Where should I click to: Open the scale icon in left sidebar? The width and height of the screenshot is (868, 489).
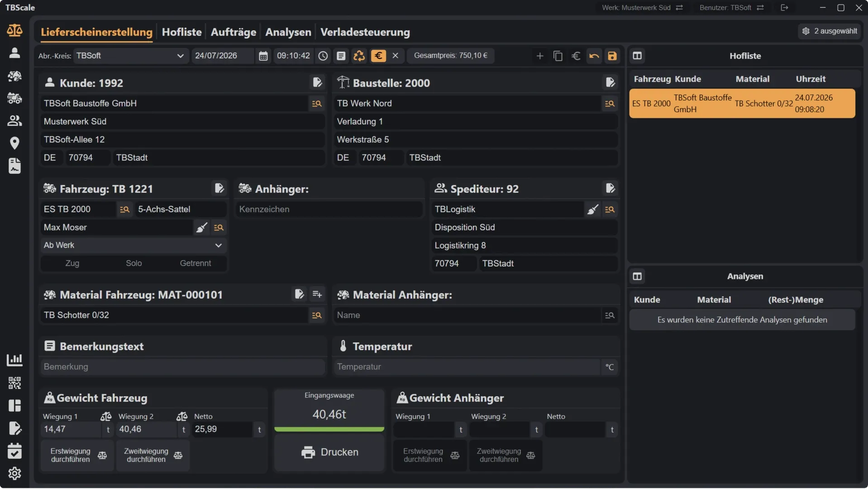[14, 31]
